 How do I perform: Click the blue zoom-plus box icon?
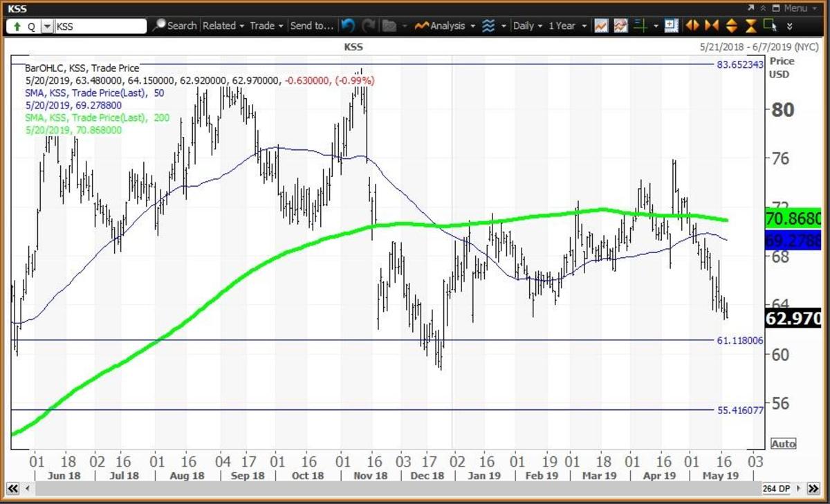(670, 26)
